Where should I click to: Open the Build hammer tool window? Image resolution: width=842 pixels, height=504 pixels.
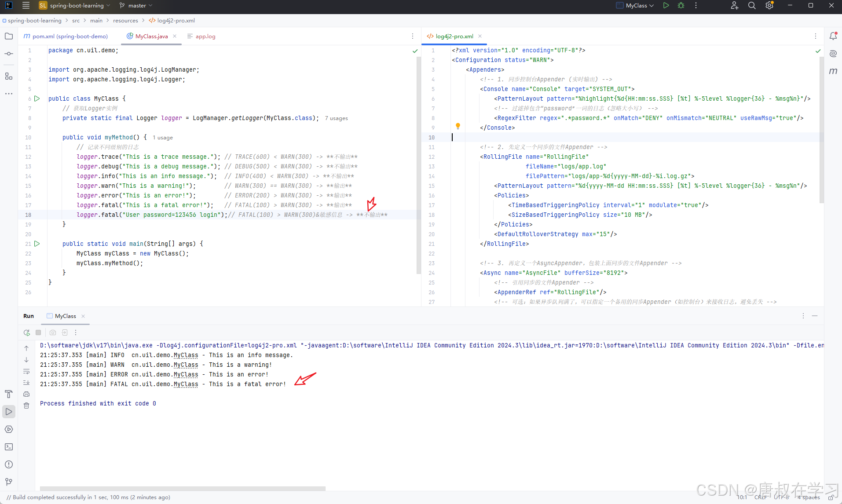click(9, 394)
